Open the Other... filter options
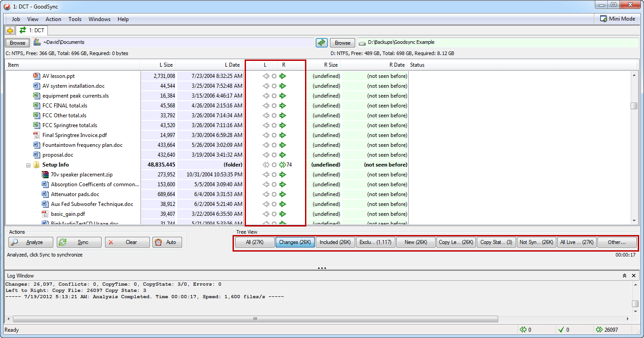 coord(617,242)
